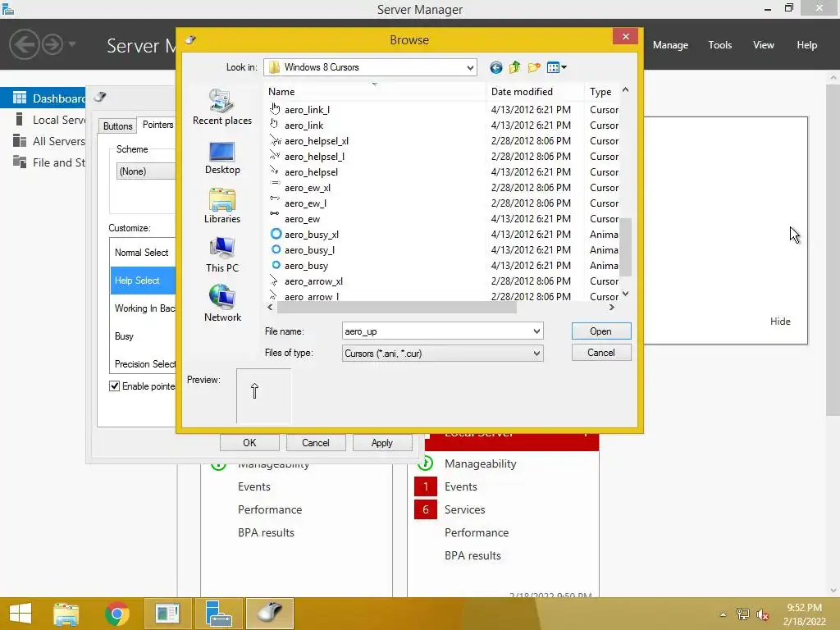This screenshot has width=840, height=630.
Task: Click Open in the Browse dialog
Action: pos(601,331)
